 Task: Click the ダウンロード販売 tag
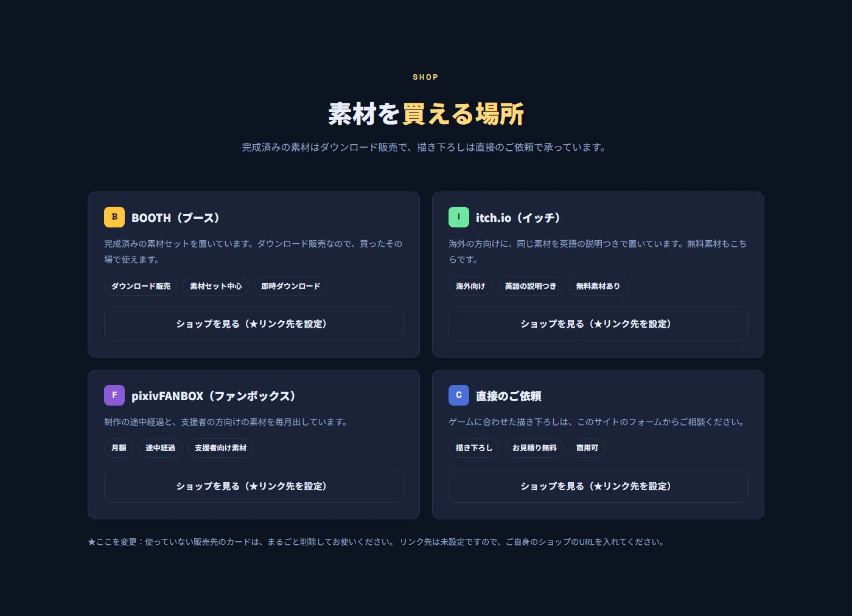[x=141, y=286]
